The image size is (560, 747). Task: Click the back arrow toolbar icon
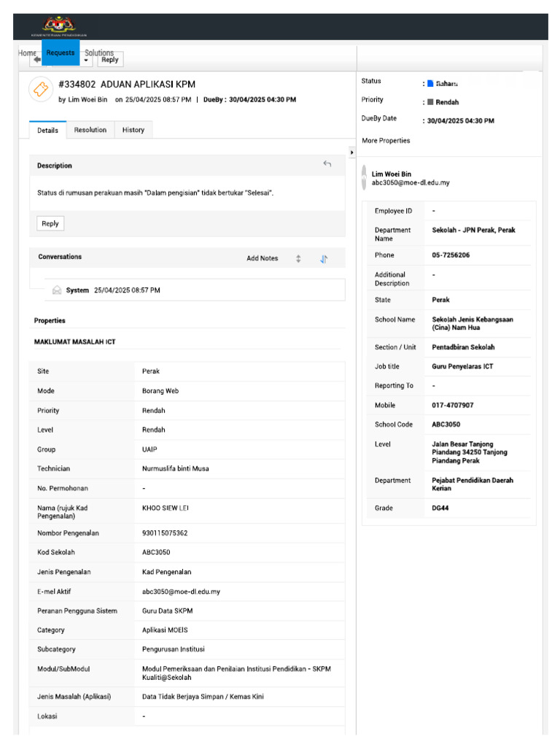(x=36, y=60)
